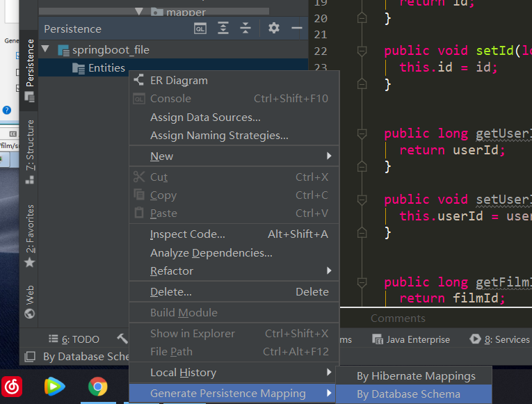Open the TODO tool window tab
The image size is (532, 404).
tap(74, 339)
